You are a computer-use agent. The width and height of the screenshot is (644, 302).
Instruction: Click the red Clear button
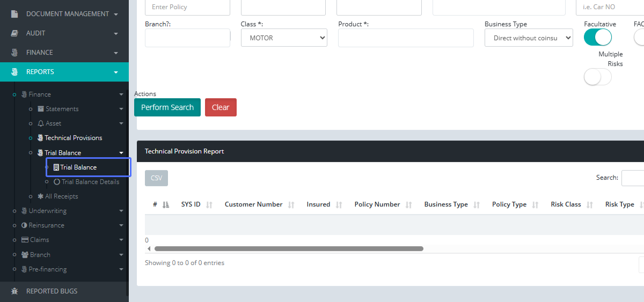[x=221, y=107]
